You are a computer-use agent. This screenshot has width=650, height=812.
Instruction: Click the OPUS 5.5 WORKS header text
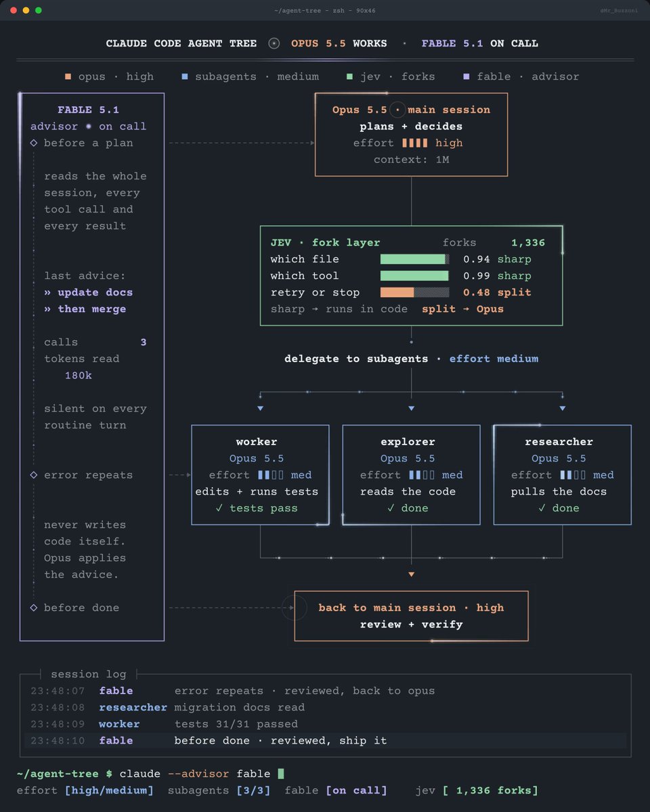click(x=339, y=43)
